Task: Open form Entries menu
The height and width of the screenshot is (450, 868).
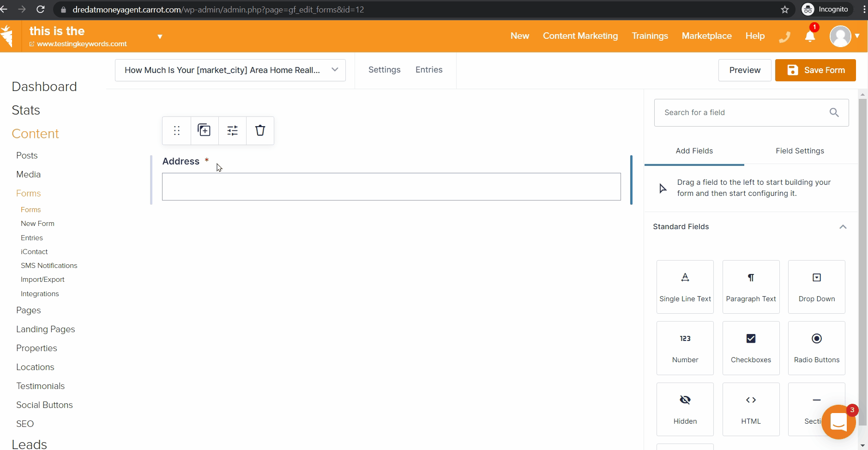Action: point(429,70)
